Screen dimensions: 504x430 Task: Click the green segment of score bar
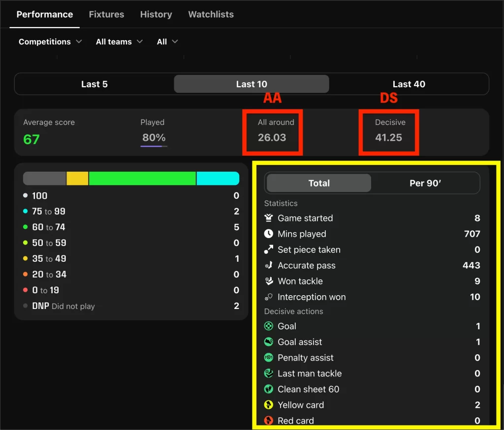(x=142, y=179)
